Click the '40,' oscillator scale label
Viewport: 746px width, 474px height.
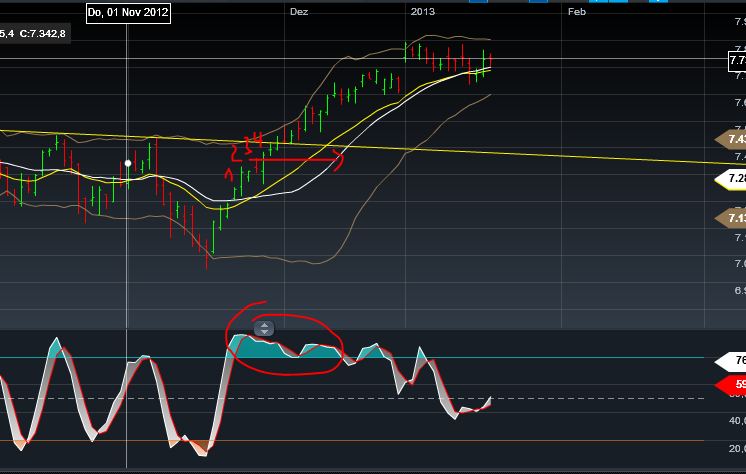737,421
